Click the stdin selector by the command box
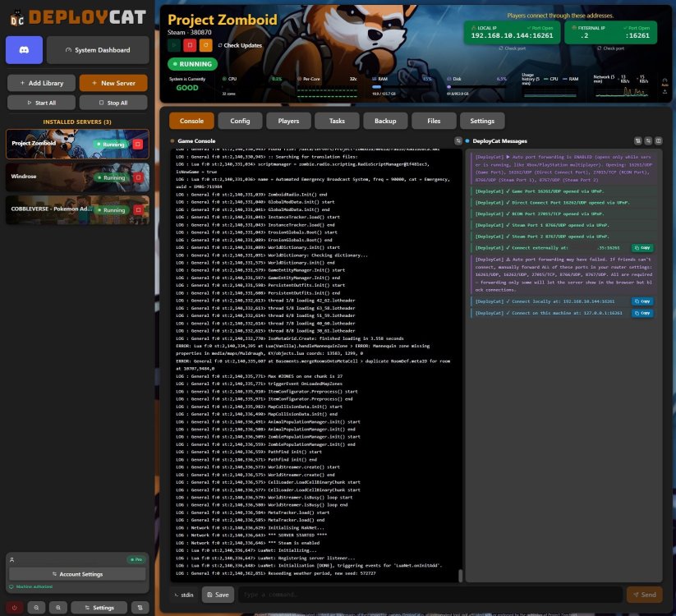The height and width of the screenshot is (616, 676). pyautogui.click(x=184, y=595)
